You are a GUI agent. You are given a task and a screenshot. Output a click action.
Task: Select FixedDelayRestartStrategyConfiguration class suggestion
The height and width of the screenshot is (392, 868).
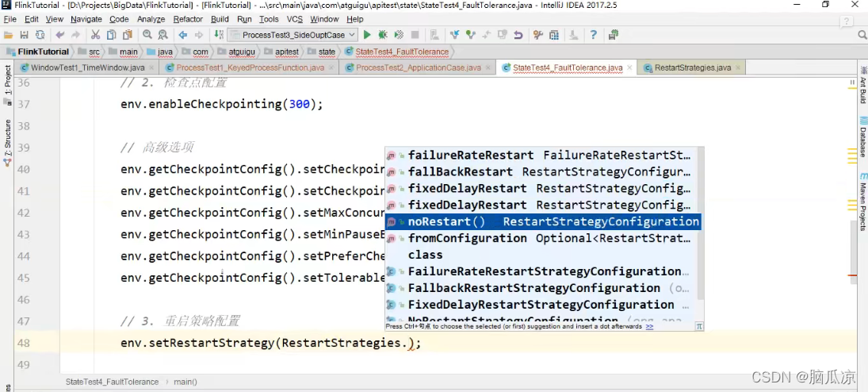(x=541, y=305)
